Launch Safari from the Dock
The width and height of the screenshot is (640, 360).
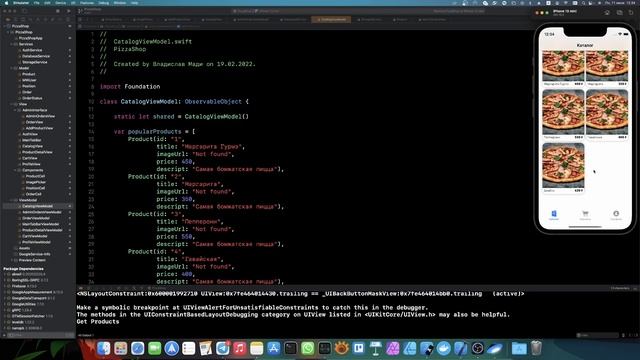(x=138, y=348)
